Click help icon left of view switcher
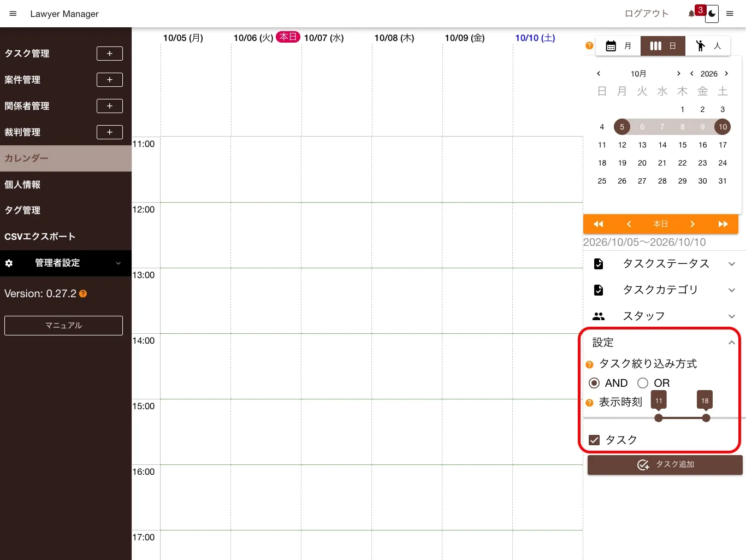 click(x=589, y=46)
